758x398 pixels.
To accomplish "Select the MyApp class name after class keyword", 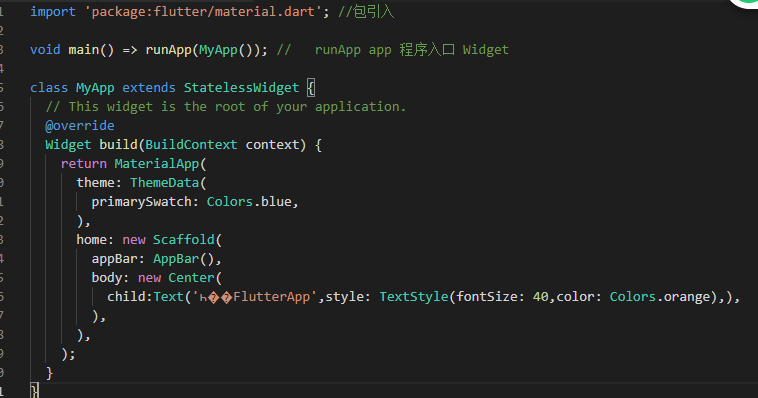I will (x=95, y=88).
